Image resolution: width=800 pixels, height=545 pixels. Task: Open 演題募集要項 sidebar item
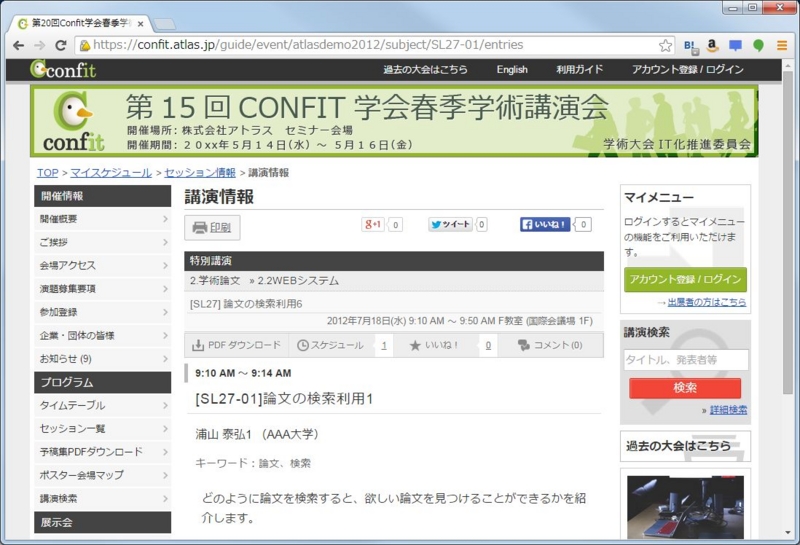pyautogui.click(x=103, y=289)
